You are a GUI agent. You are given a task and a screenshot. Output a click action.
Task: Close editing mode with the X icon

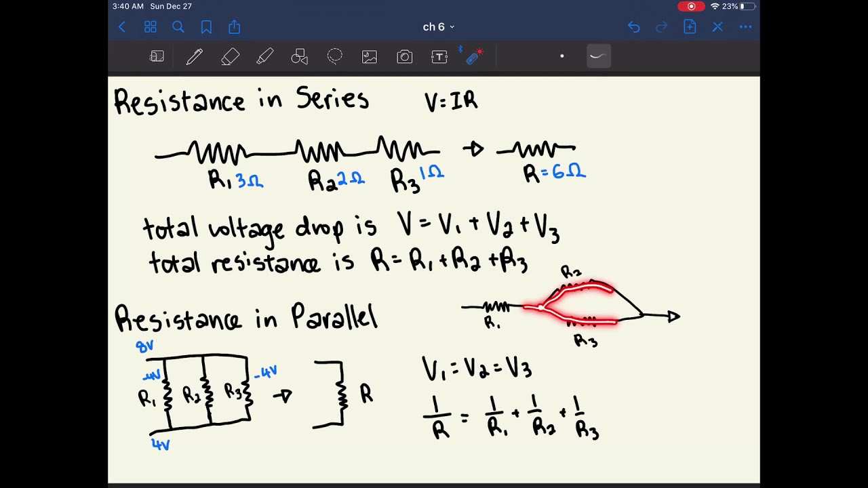[717, 27]
